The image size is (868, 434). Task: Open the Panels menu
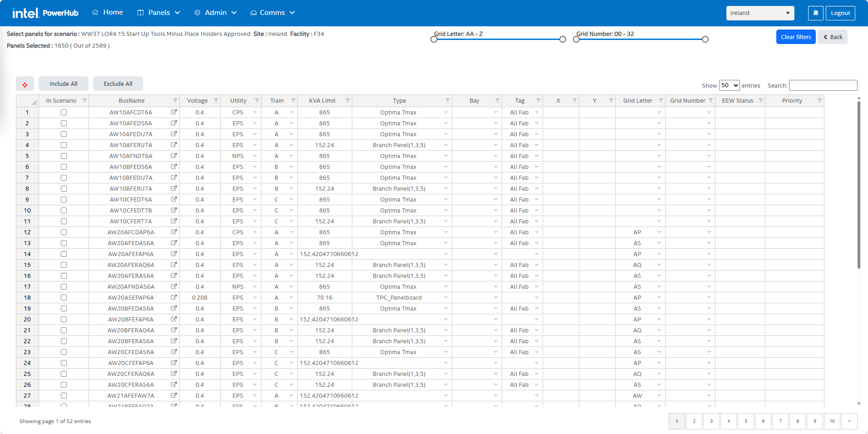(159, 13)
